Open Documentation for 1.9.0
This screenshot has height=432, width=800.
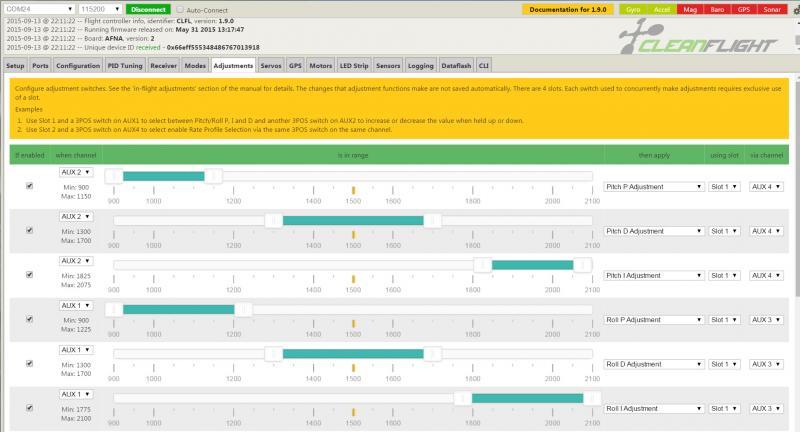pyautogui.click(x=567, y=9)
